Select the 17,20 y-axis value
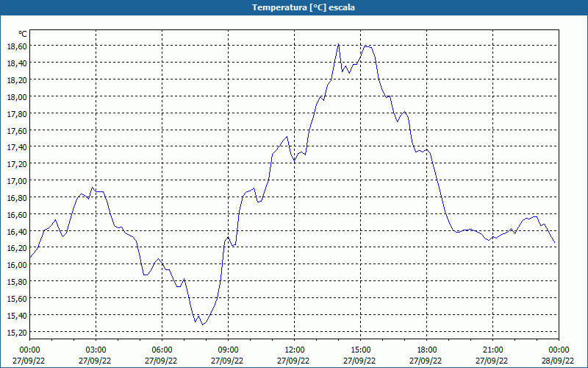 [17, 164]
